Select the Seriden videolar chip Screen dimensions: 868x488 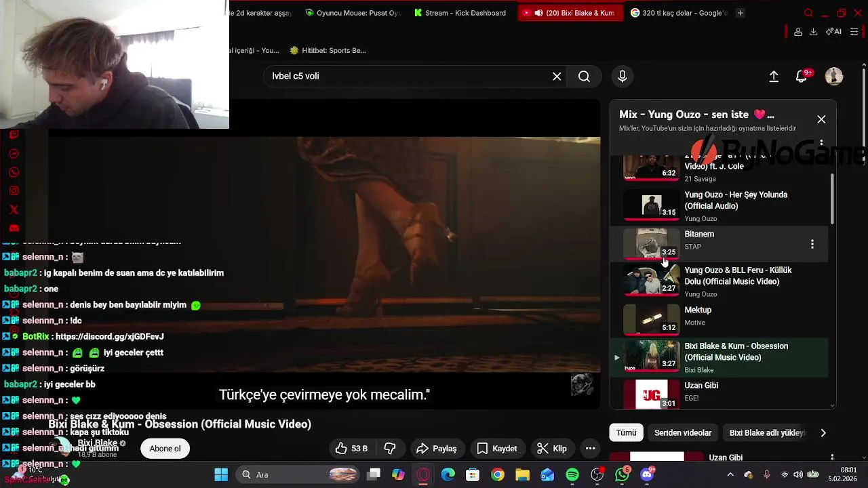coord(682,432)
